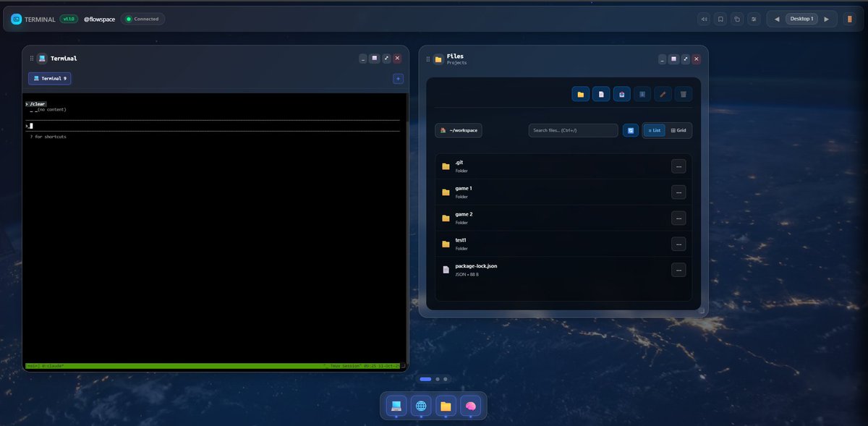The image size is (868, 426).
Task: Click the /clear command line in terminal
Action: click(35, 104)
